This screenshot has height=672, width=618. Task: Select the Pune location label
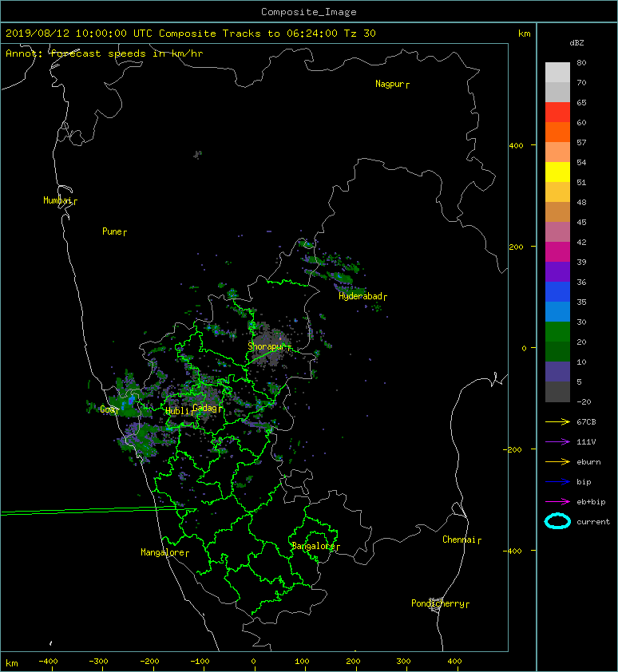[x=112, y=231]
